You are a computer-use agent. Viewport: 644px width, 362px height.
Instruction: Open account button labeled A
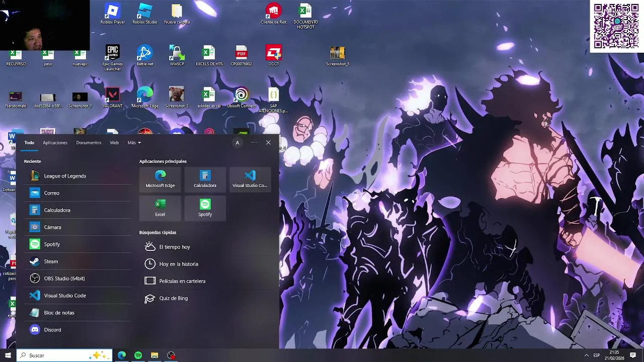tap(237, 143)
